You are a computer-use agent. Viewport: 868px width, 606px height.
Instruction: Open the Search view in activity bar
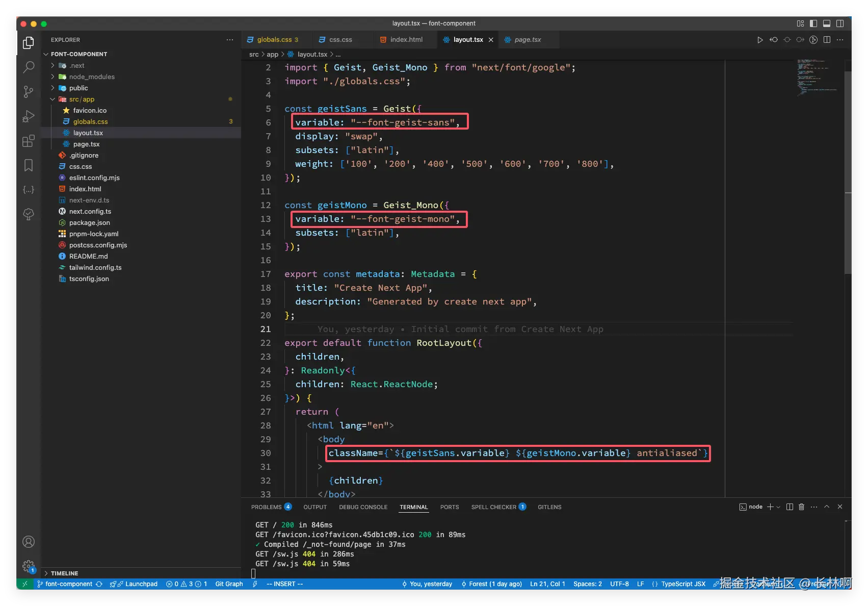pyautogui.click(x=29, y=67)
